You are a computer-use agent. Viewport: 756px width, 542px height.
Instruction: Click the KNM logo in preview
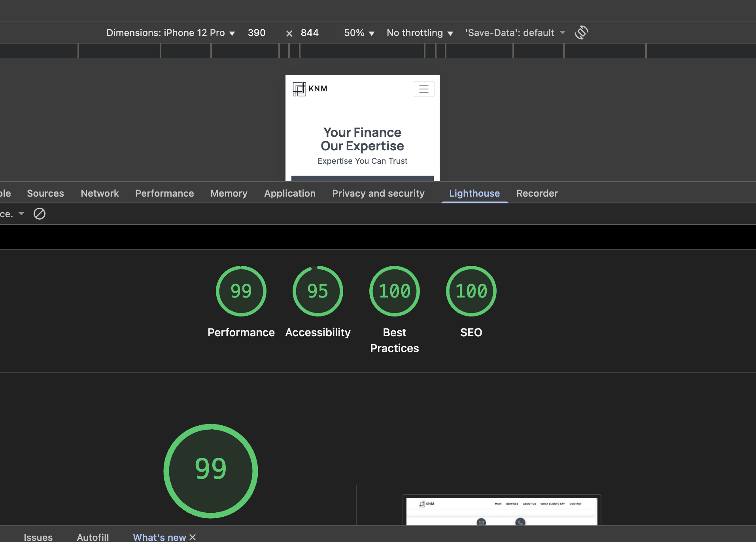(310, 89)
